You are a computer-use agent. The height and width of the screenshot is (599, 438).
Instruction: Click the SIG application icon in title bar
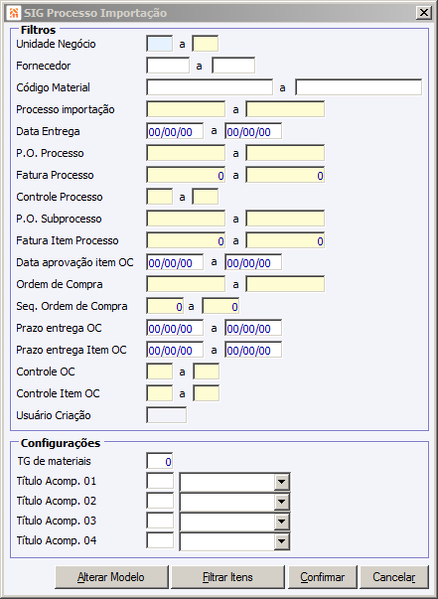point(14,13)
